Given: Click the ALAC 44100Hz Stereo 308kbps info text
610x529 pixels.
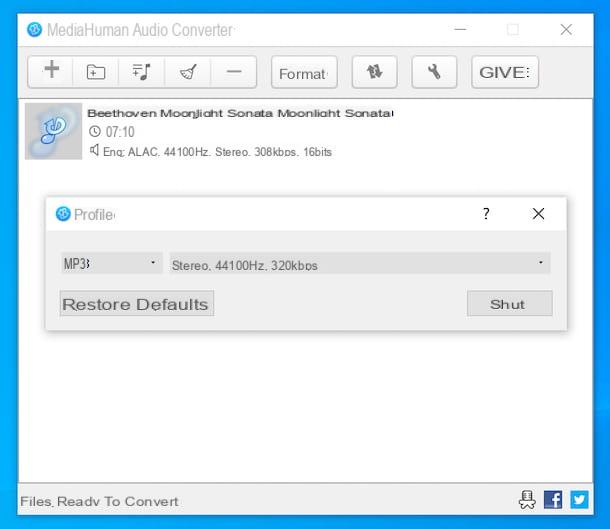Looking at the screenshot, I should (217, 152).
